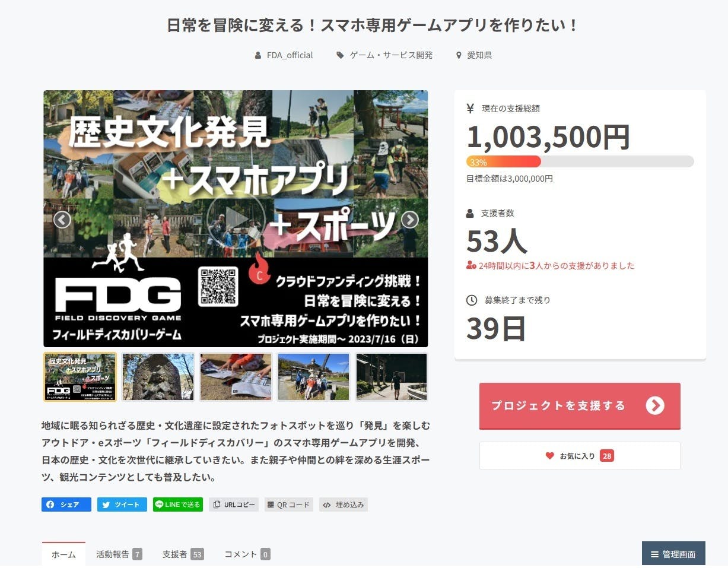Open the 埋め込み embed code button
This screenshot has width=728, height=568.
click(344, 504)
